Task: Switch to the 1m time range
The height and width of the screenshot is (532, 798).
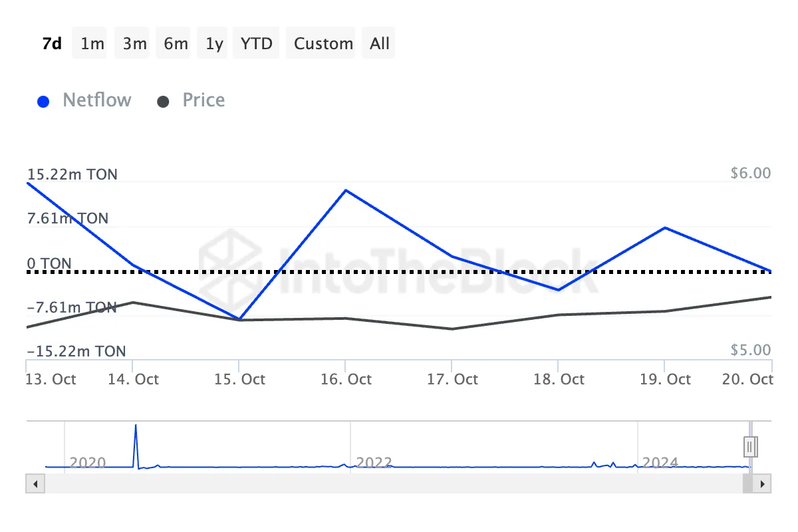Action: 92,44
